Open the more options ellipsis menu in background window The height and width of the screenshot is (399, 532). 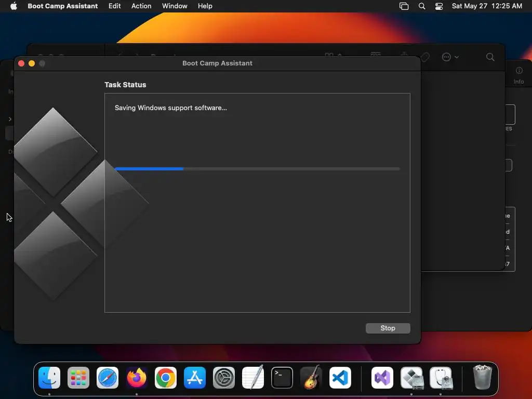(450, 57)
